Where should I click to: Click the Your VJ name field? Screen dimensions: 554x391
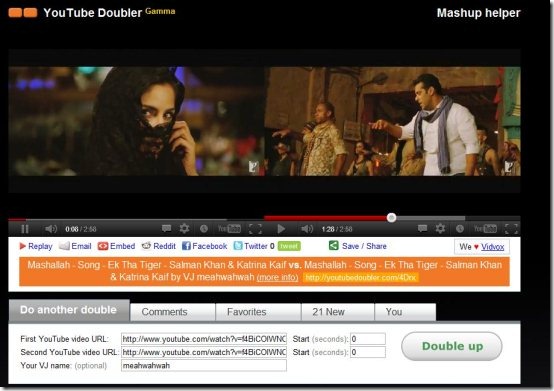pyautogui.click(x=204, y=366)
